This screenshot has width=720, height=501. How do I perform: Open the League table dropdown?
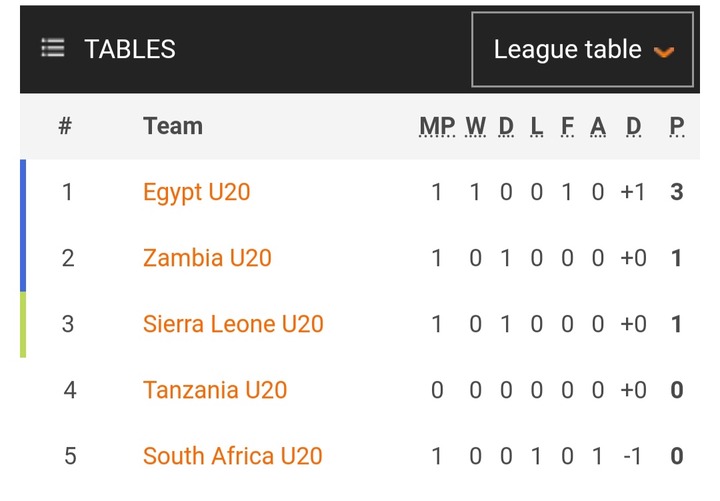[x=582, y=49]
